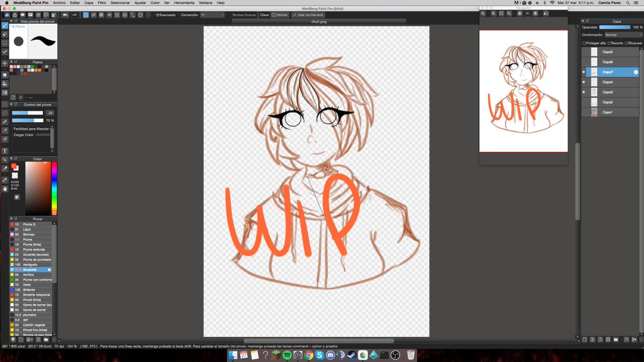This screenshot has height=362, width=644.
Task: Open the new palette color icon below Paleta
Action: (x=13, y=97)
